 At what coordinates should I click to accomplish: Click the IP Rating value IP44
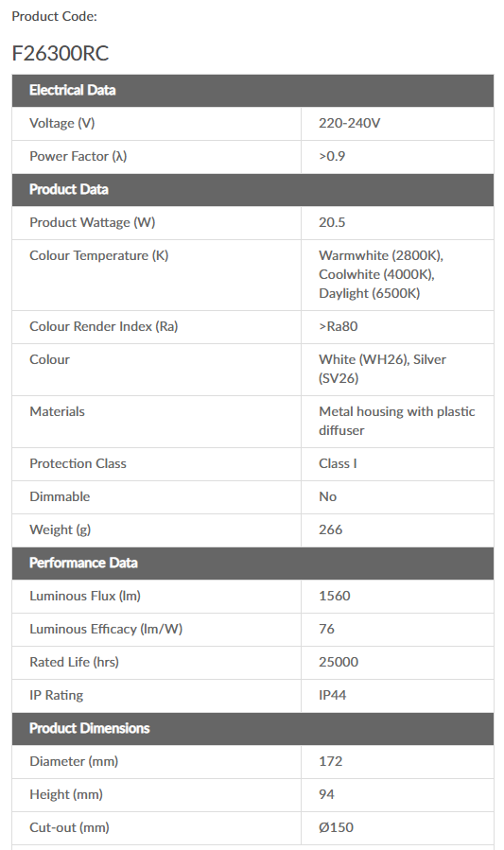coord(332,696)
